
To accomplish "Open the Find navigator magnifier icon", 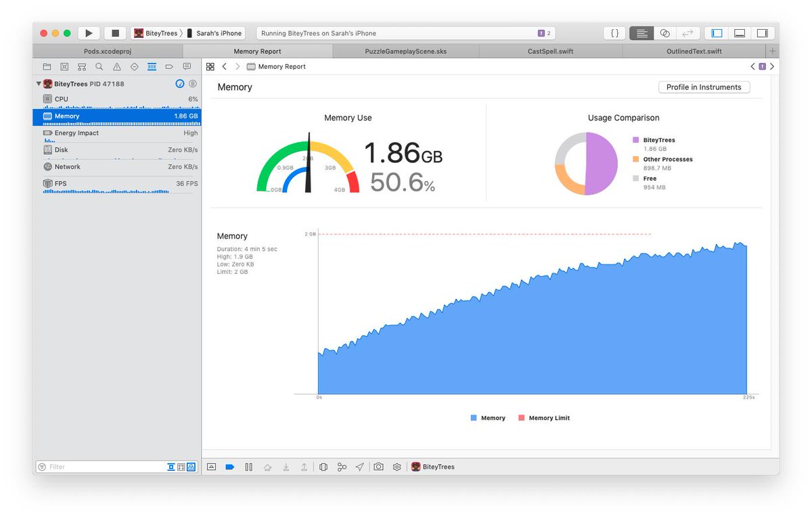I will click(x=99, y=67).
